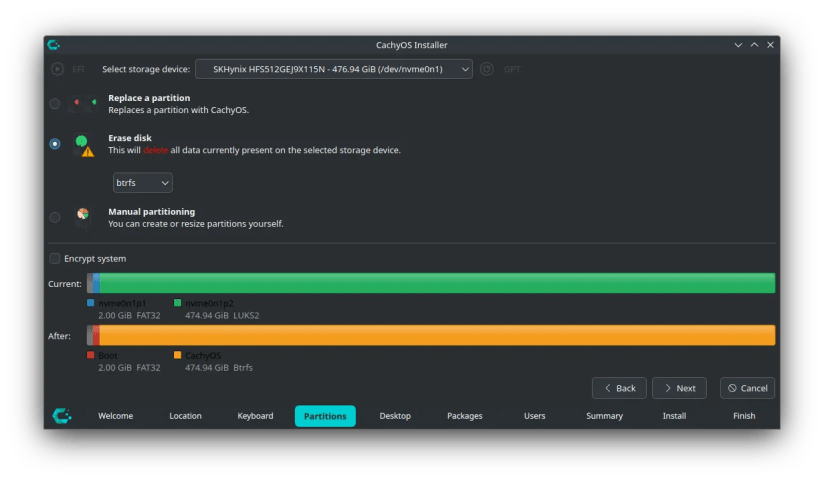Click the Desktop step

(x=395, y=416)
